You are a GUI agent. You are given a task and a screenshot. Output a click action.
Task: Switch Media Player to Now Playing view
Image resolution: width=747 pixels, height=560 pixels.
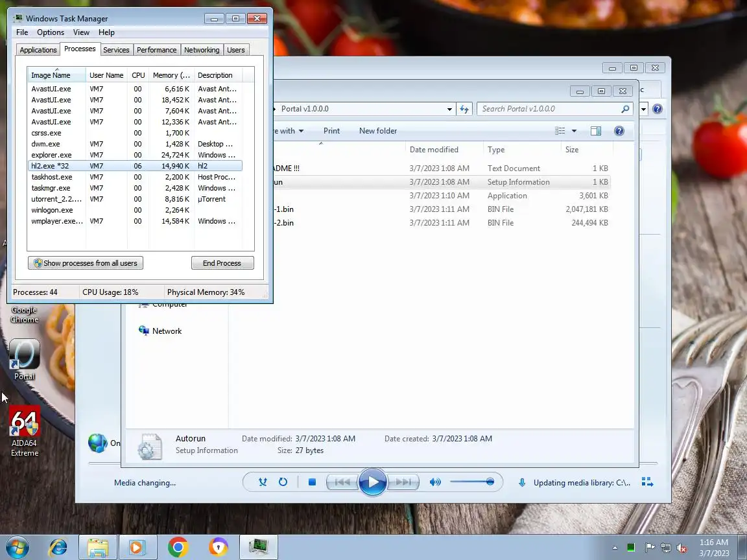[647, 482]
